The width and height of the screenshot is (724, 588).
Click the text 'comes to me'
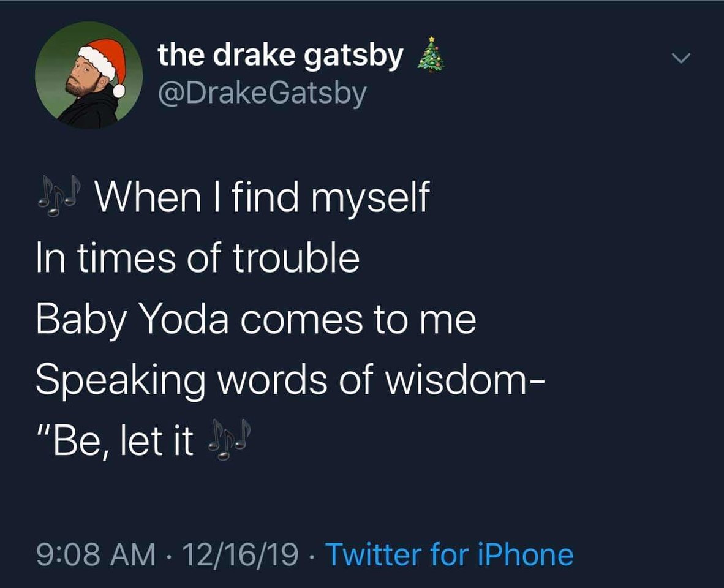click(x=358, y=320)
